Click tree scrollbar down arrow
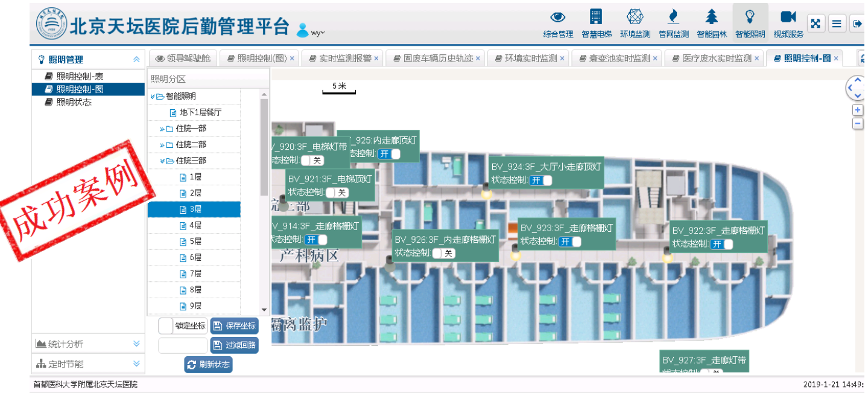 click(264, 310)
